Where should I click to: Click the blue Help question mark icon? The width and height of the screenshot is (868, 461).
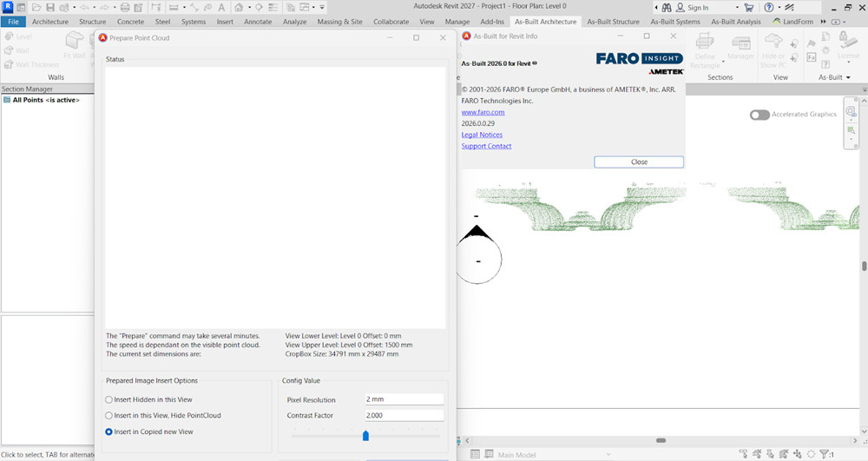(x=769, y=7)
